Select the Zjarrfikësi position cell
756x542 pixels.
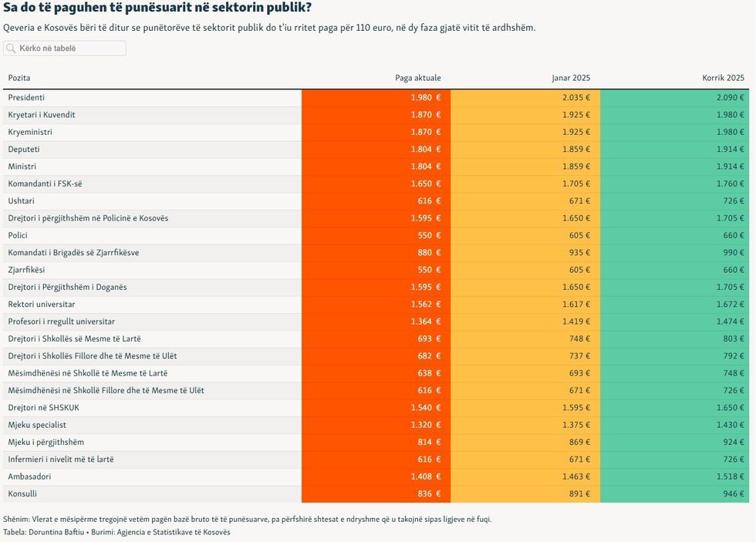click(x=26, y=270)
